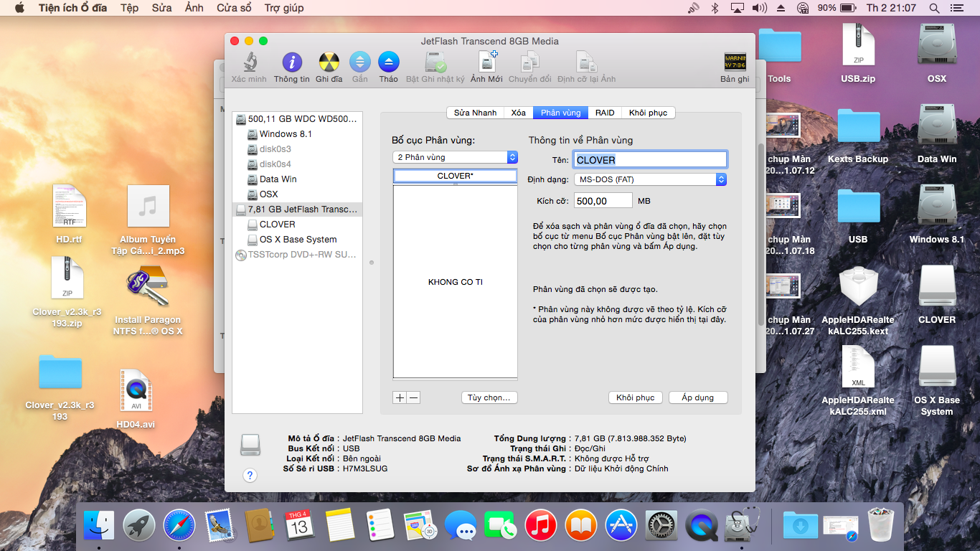Open the Bản ghi log icon
980x551 pixels.
pos(735,62)
